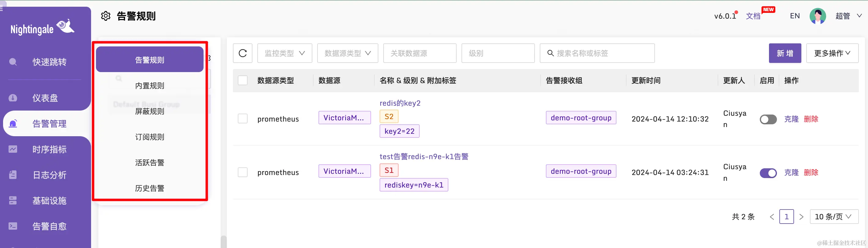Focus the 搜索名称或标签 search field
This screenshot has height=248, width=868.
597,53
